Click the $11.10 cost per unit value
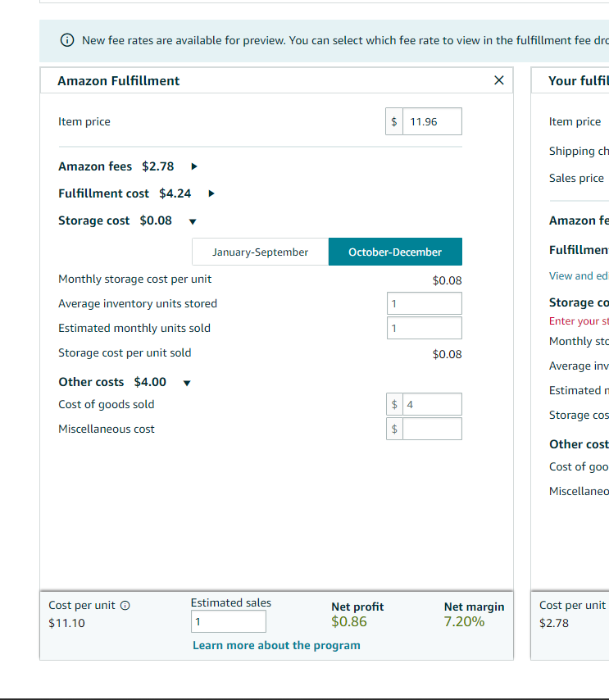The width and height of the screenshot is (609, 700). (x=66, y=623)
